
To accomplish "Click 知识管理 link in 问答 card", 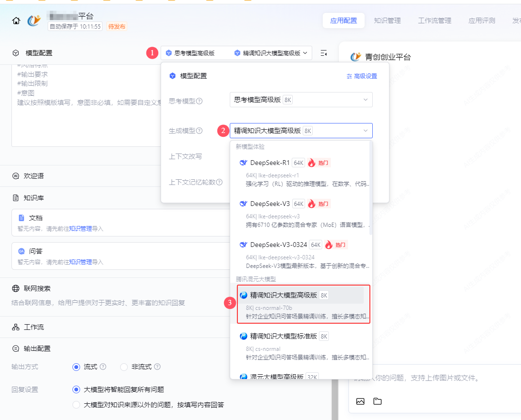I will tap(81, 262).
